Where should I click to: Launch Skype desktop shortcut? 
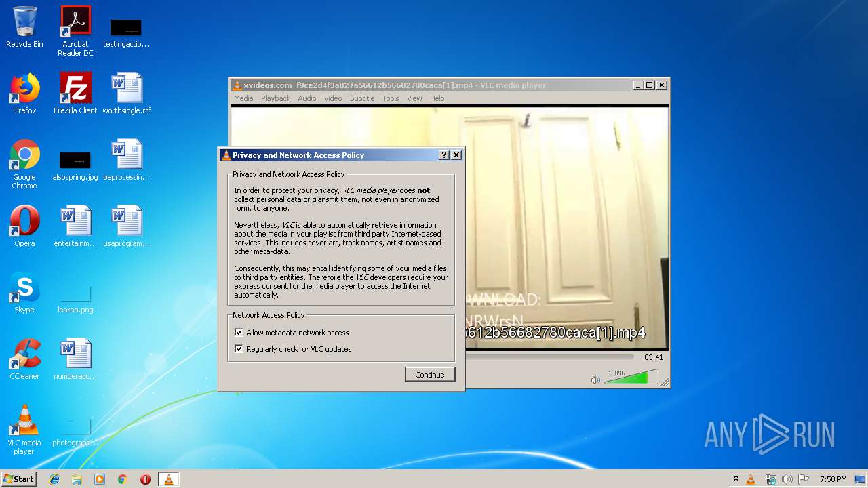click(x=24, y=293)
